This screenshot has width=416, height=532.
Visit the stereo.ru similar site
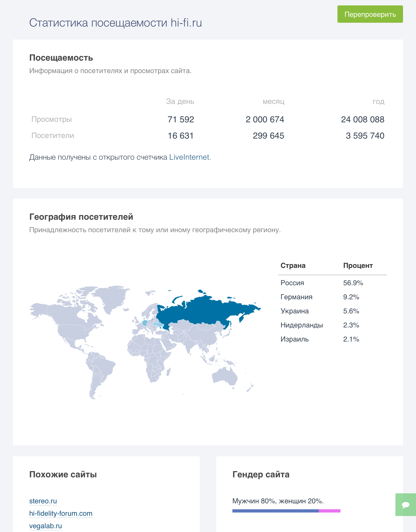[x=43, y=501]
